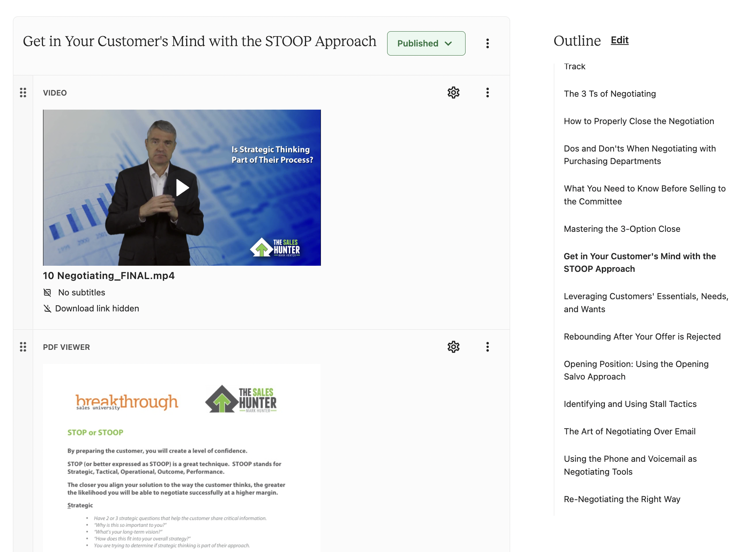The image size is (756, 552).
Task: Open Leveraging Customers' Essentials, Needs, and Wants
Action: tap(646, 303)
